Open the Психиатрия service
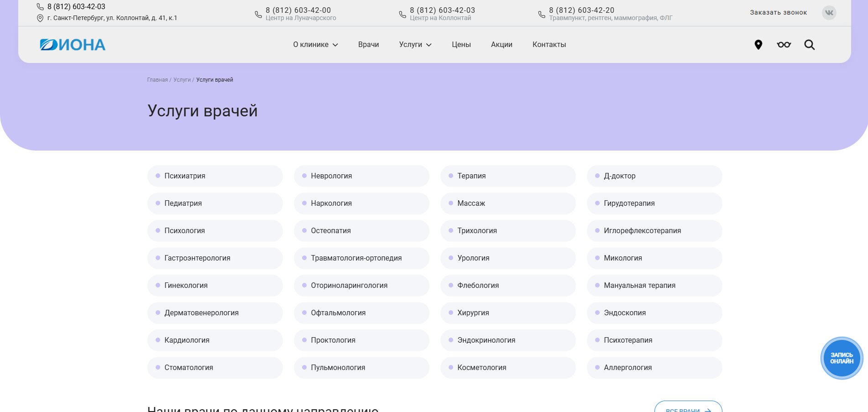 click(x=215, y=176)
